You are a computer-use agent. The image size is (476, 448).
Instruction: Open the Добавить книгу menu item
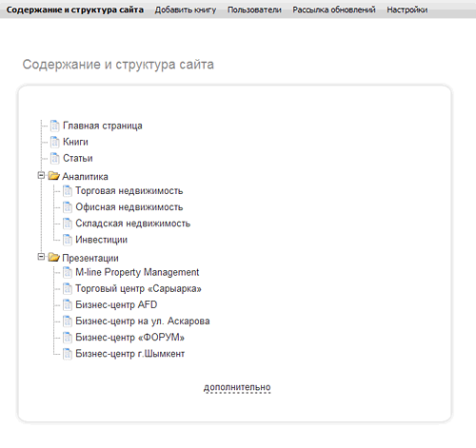[x=186, y=10]
